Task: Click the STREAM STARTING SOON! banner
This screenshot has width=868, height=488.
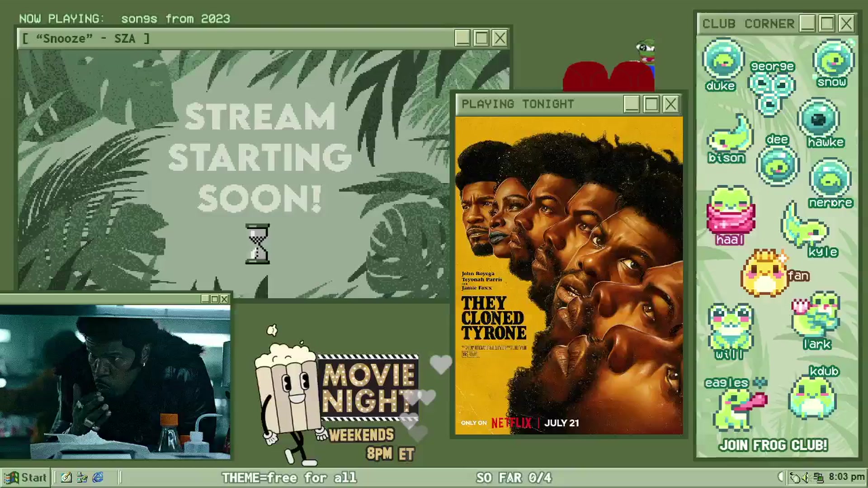Action: 259,157
